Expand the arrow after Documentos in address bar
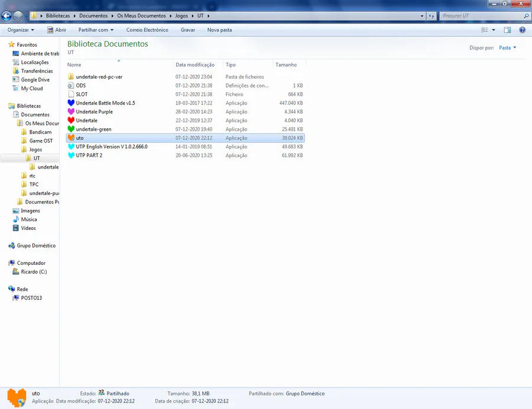Screen dimensions: 532x409 pyautogui.click(x=112, y=15)
